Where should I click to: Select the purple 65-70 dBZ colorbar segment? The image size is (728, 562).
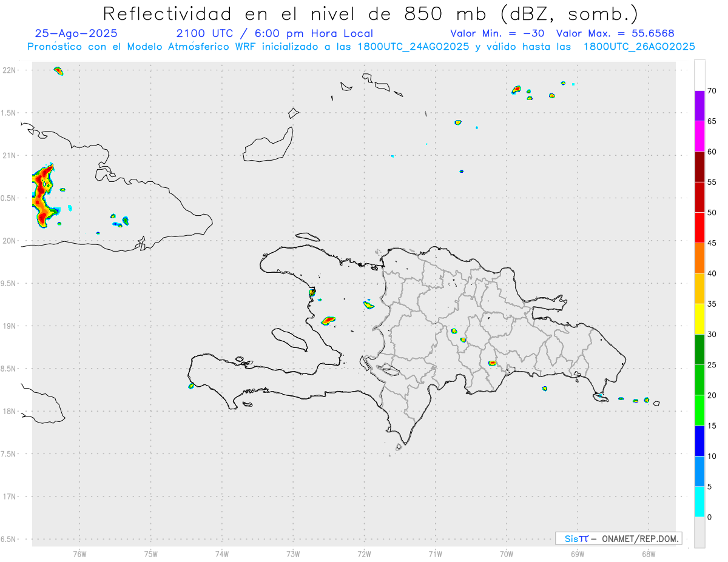click(x=699, y=105)
